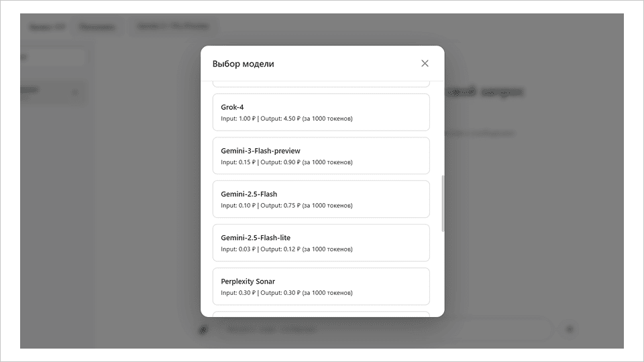Click the second blurred top navigation tab

(97, 27)
